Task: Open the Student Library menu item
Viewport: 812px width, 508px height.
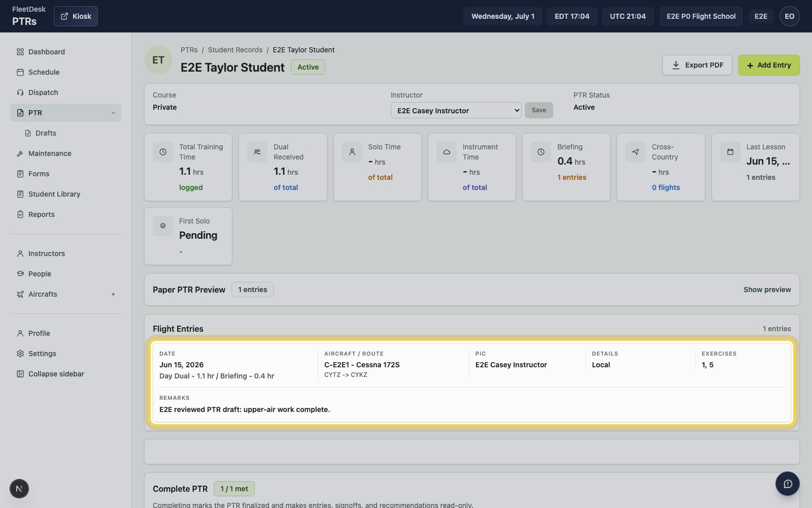Action: click(x=65, y=194)
